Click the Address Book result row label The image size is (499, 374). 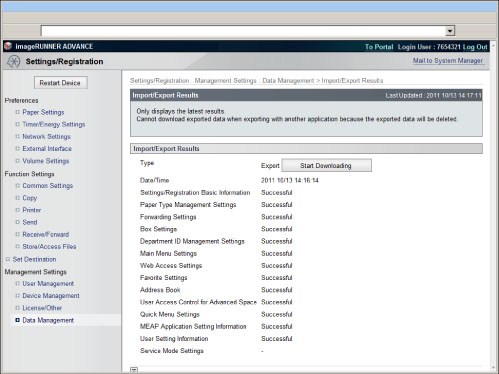tap(160, 290)
